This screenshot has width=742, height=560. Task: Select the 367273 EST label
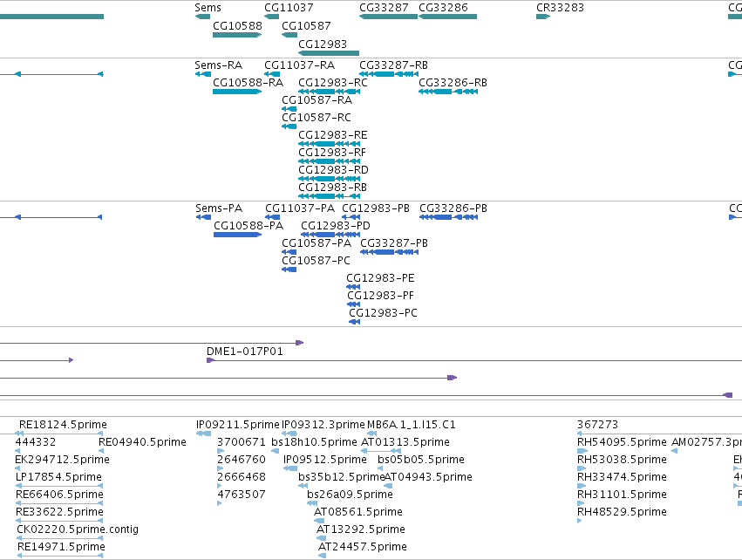(597, 425)
